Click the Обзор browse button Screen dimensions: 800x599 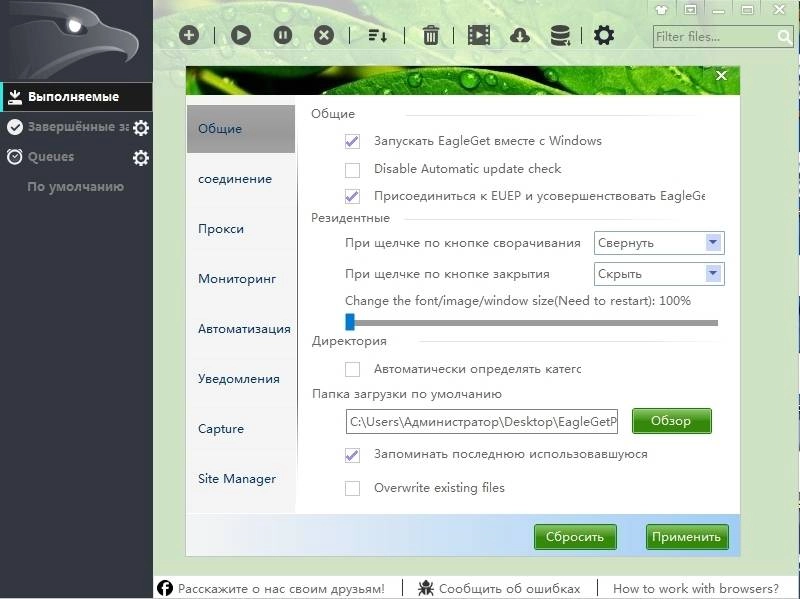coord(671,421)
